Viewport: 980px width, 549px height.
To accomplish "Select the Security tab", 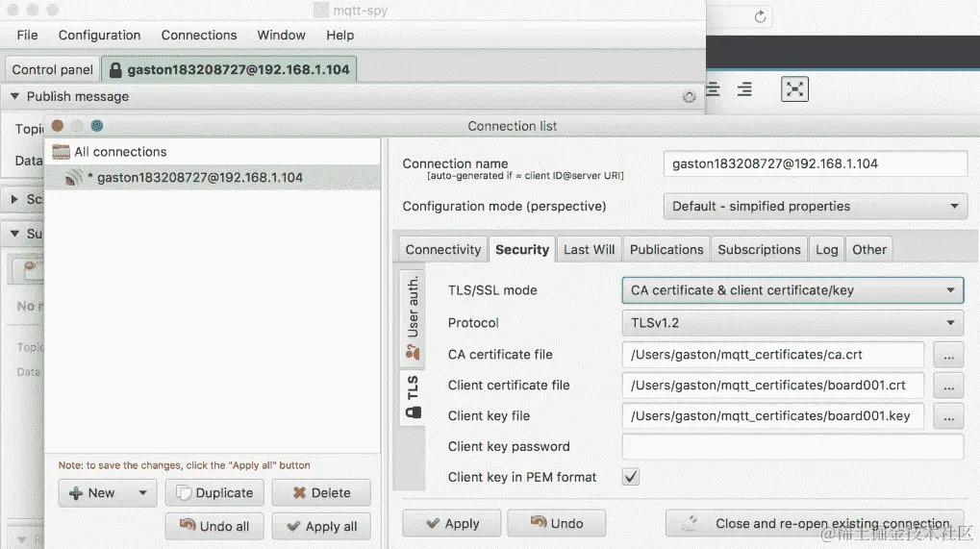I will 522,249.
